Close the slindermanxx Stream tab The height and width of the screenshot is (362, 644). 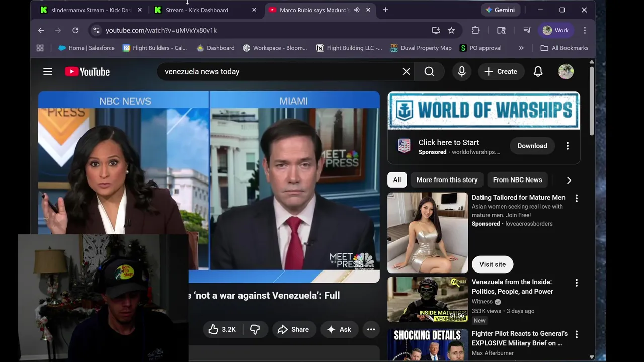[x=140, y=10]
